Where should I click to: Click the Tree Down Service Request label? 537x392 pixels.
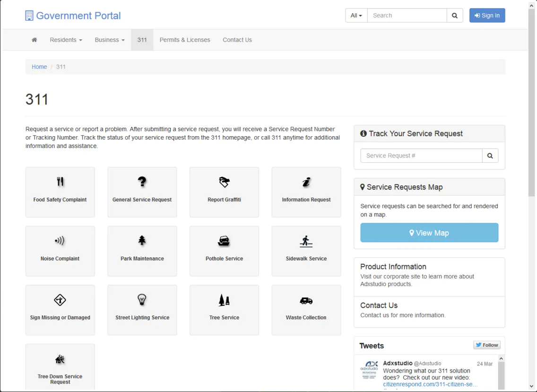(60, 379)
